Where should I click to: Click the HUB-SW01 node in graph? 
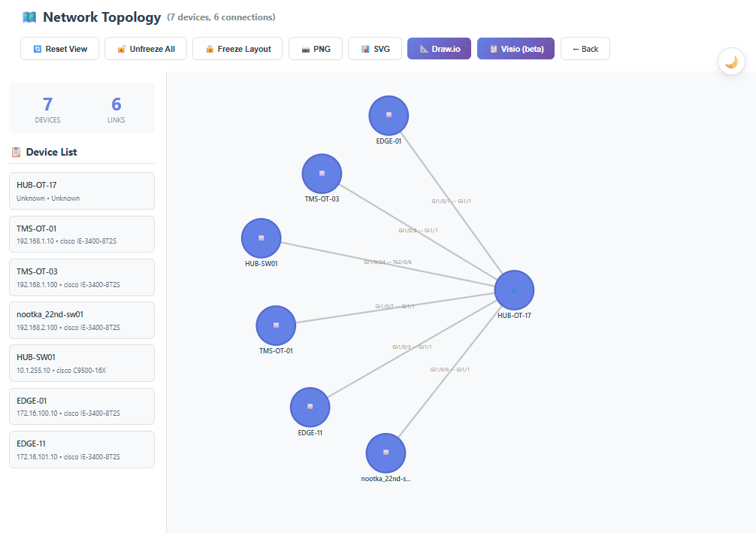coord(261,238)
